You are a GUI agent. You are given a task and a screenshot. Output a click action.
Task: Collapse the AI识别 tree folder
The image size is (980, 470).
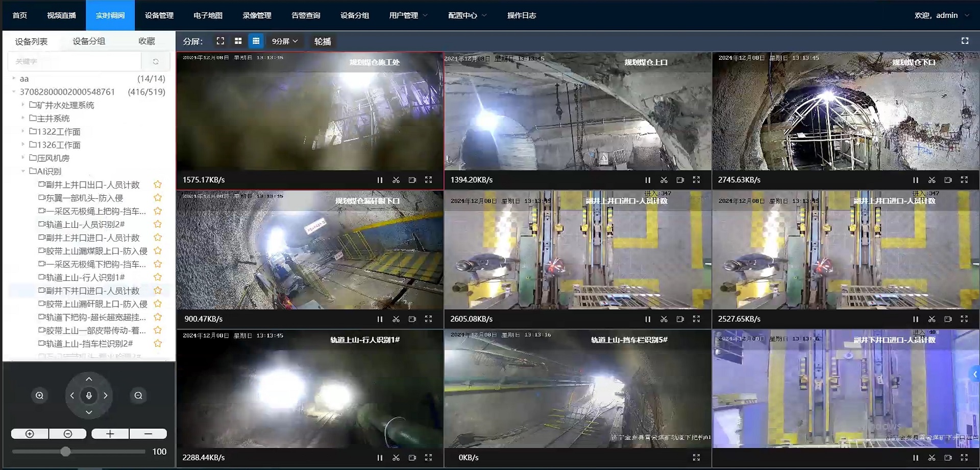(x=23, y=171)
